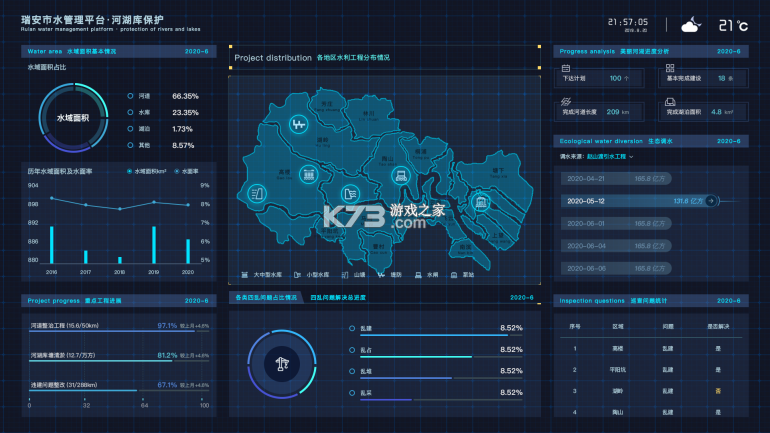Image resolution: width=770 pixels, height=433 pixels.
Task: Select the 乱建 radio marker
Action: click(x=352, y=328)
